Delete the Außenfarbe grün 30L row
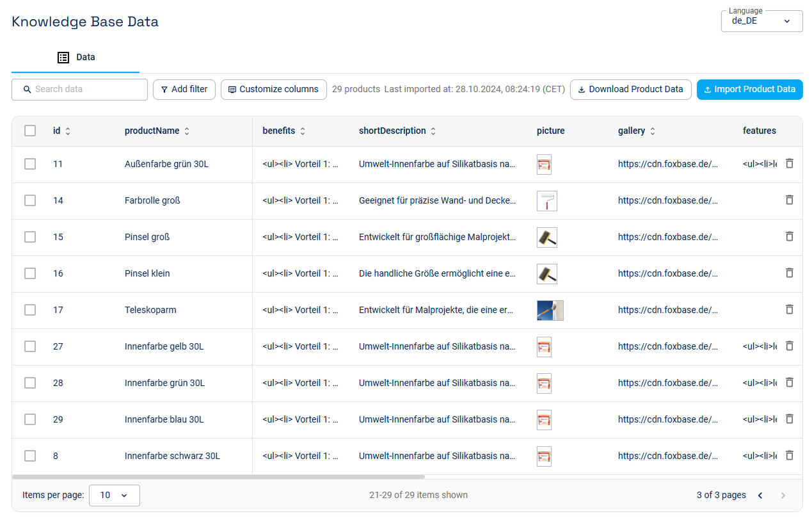This screenshot has height=532, width=812. [790, 164]
